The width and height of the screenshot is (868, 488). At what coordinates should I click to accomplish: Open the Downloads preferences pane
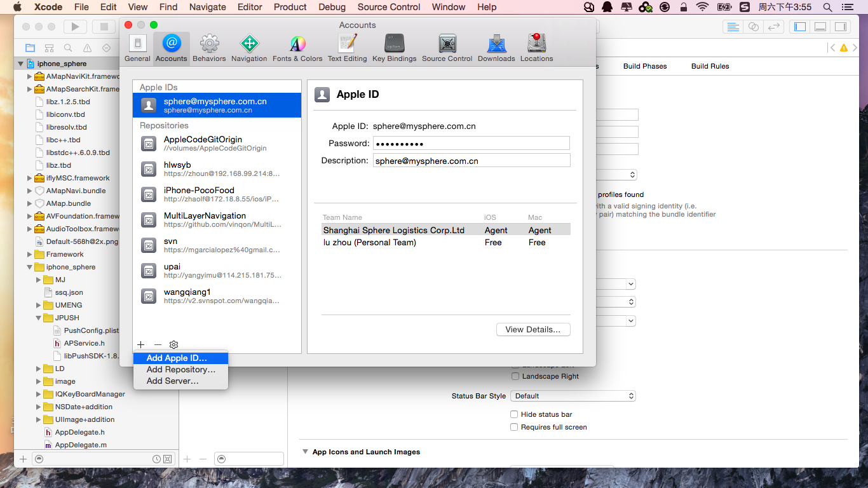click(496, 48)
